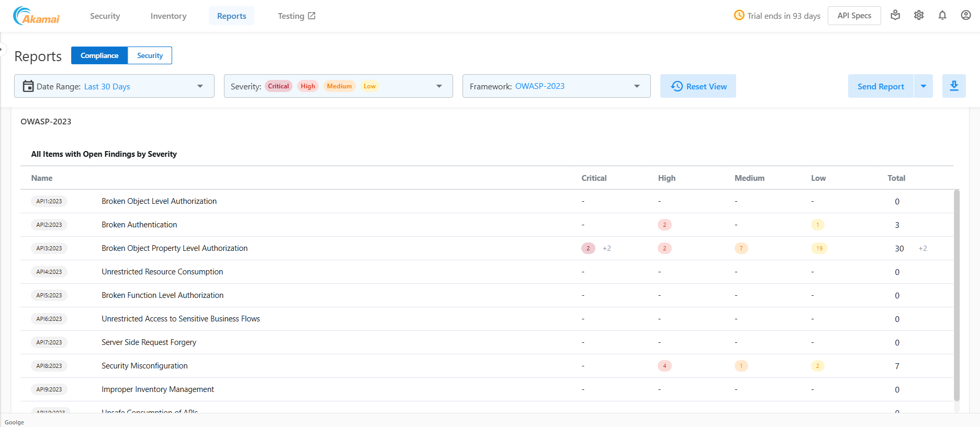
Task: Click the Reset View button
Action: coord(698,86)
